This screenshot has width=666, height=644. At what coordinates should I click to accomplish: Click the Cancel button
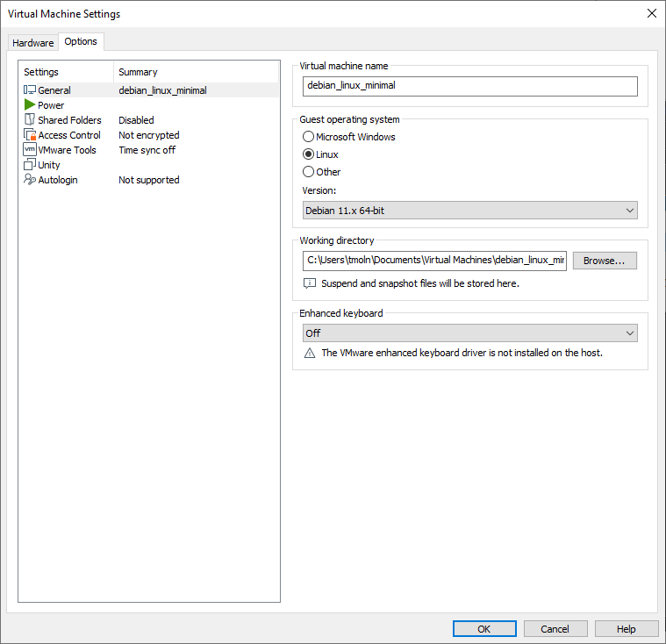[555, 629]
